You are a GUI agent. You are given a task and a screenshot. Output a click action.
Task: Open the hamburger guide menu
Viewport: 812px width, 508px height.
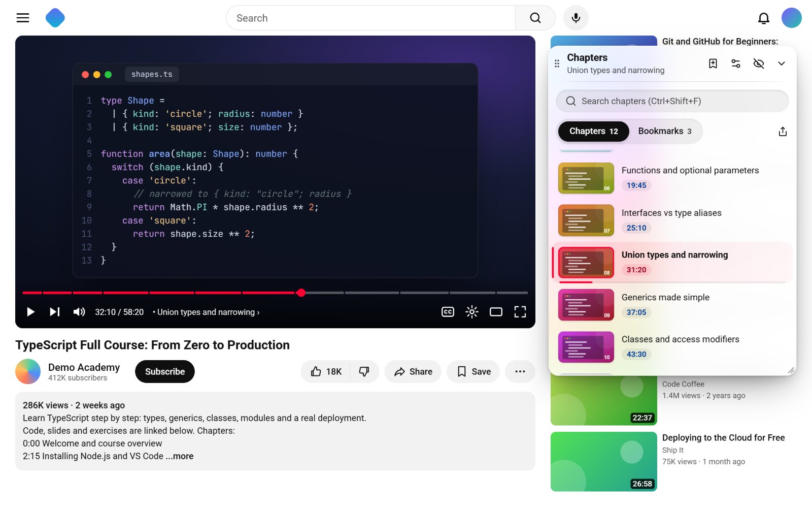coord(23,18)
